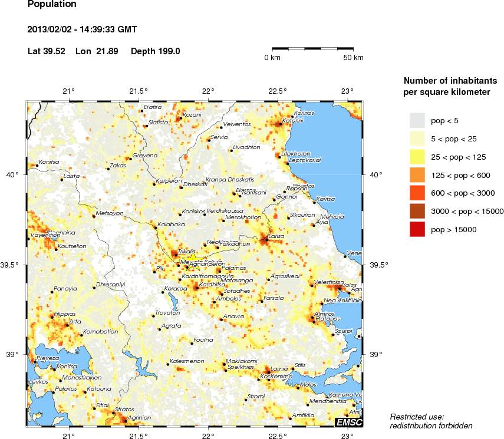
Task: Select the orange '125 < pop < 600' swatch
Action: click(417, 175)
